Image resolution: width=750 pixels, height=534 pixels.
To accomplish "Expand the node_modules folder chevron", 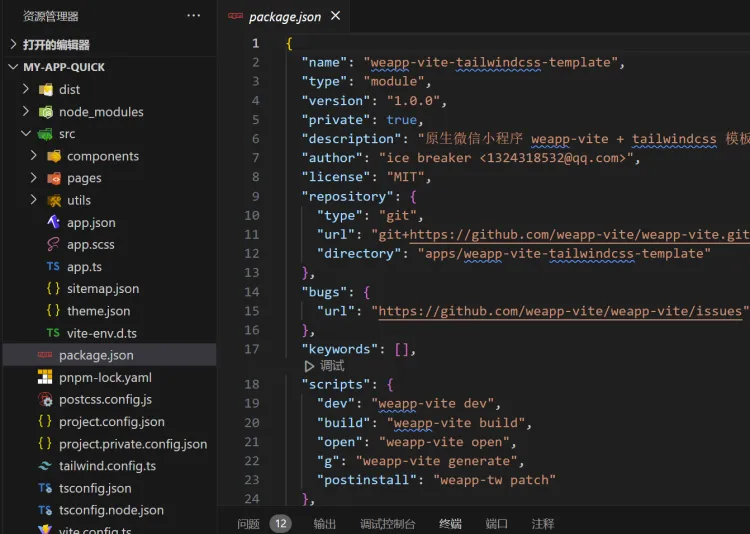I will pyautogui.click(x=26, y=111).
